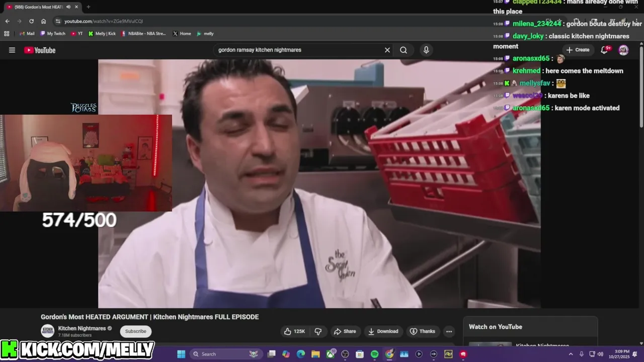Open more actions ellipsis menu

[x=449, y=331]
